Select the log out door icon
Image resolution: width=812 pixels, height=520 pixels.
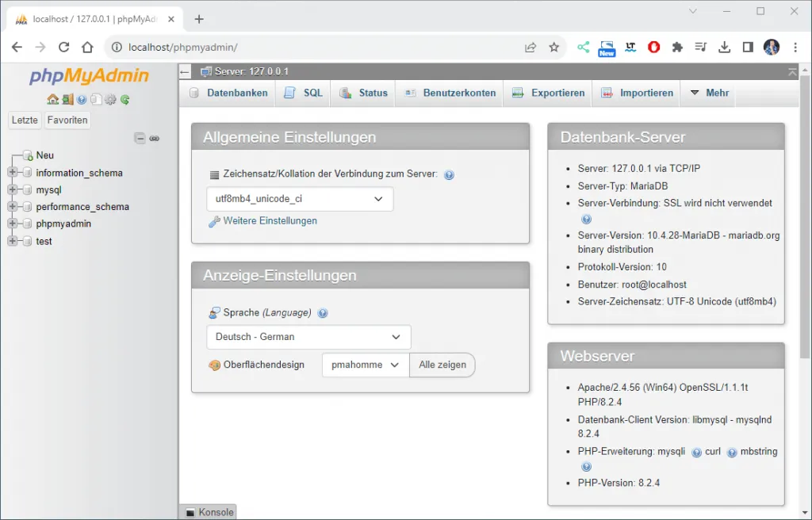coord(68,100)
